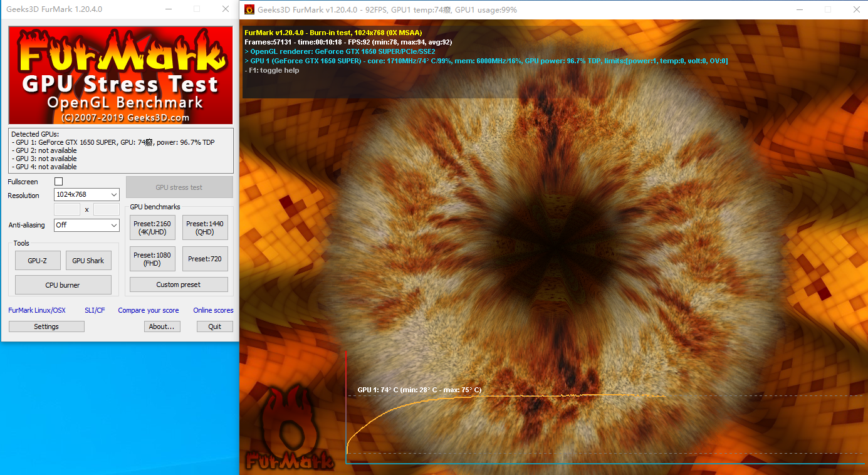Click the FurMark flame logo in render corner
Screen dimensions: 868x475
point(290,429)
